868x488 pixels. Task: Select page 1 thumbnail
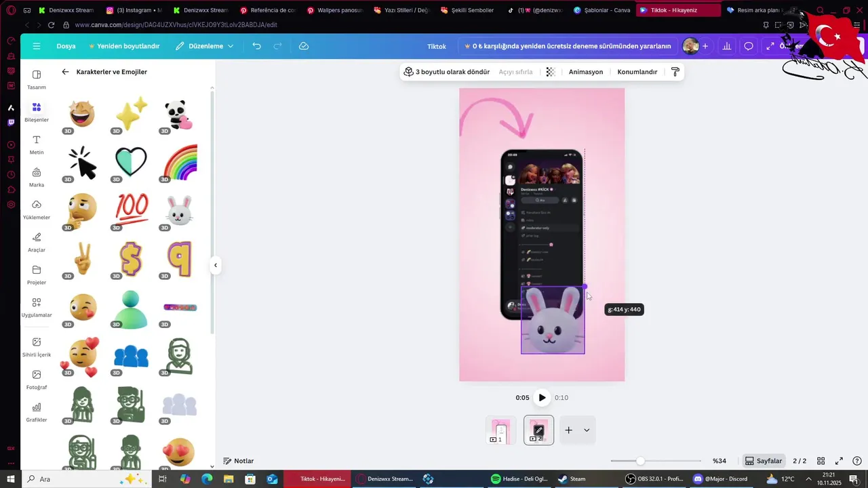tap(500, 430)
